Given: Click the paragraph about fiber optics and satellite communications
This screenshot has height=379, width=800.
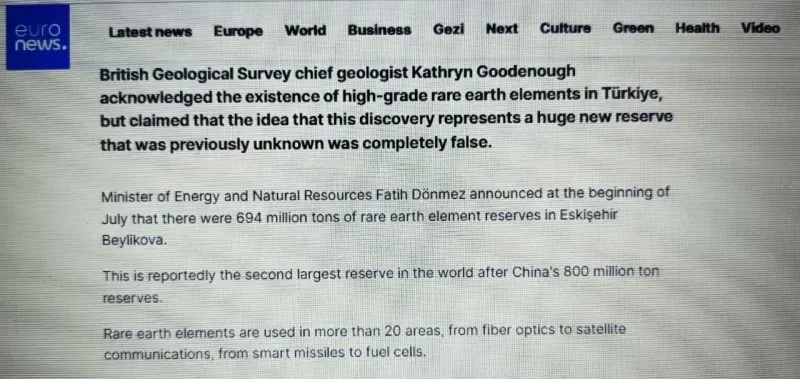Looking at the screenshot, I should pos(364,342).
